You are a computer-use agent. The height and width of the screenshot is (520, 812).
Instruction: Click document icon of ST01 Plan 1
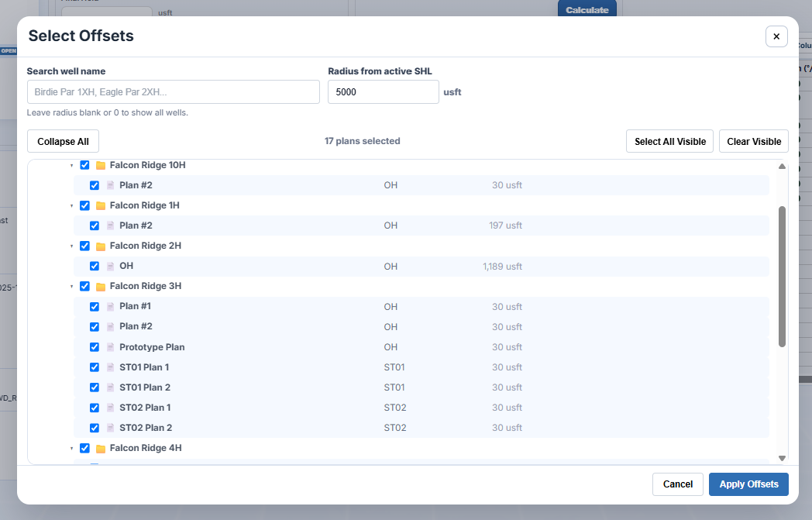click(110, 367)
